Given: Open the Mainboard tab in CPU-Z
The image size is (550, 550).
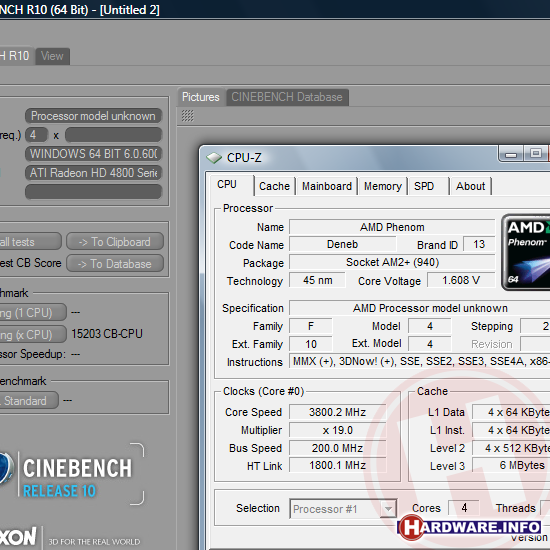Looking at the screenshot, I should (327, 186).
